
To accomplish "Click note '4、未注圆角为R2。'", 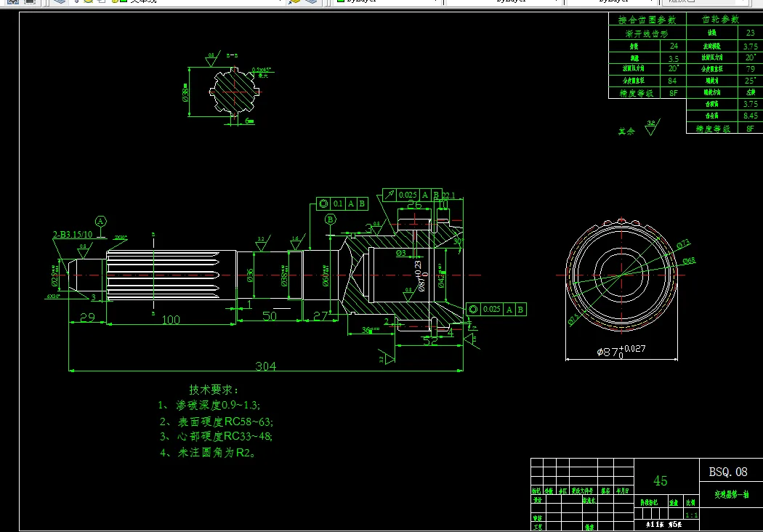I will 209,453.
